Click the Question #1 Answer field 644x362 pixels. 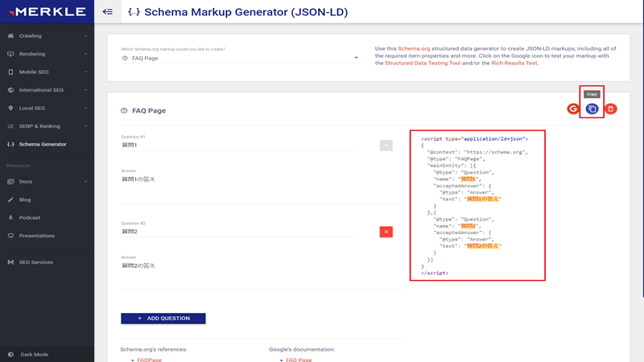click(x=262, y=187)
